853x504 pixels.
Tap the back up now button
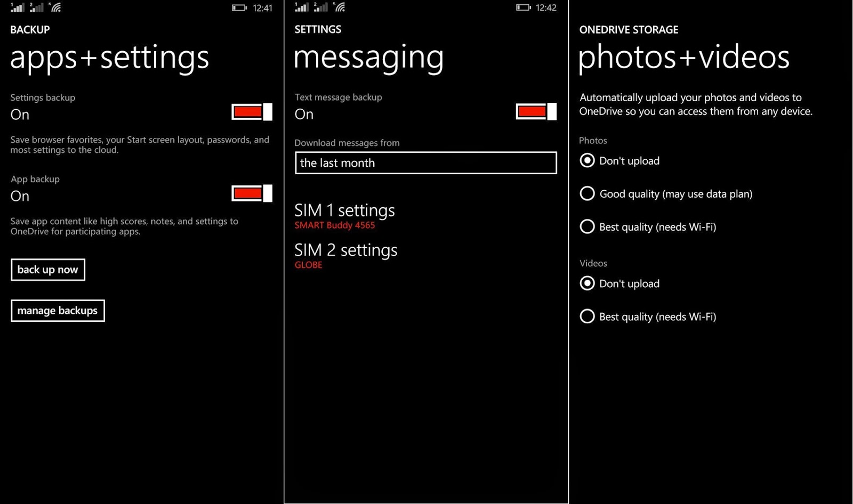coord(48,270)
